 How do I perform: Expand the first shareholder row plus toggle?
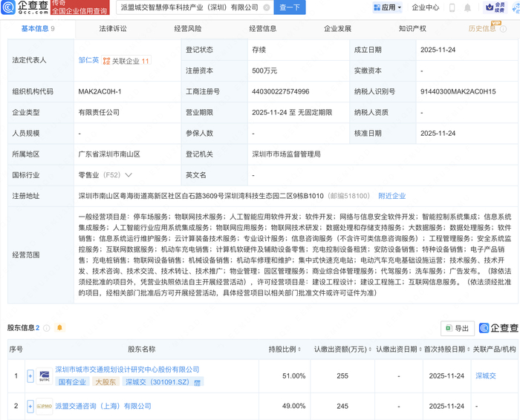pos(30,375)
